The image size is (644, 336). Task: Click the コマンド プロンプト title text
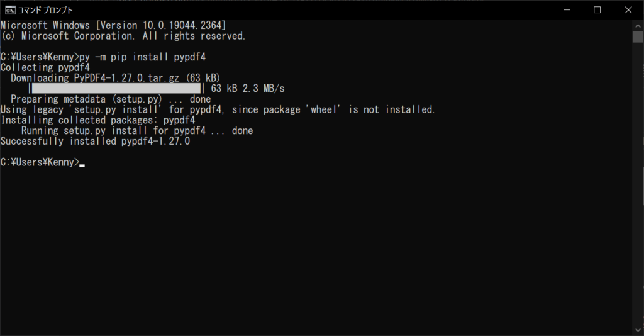[45, 10]
